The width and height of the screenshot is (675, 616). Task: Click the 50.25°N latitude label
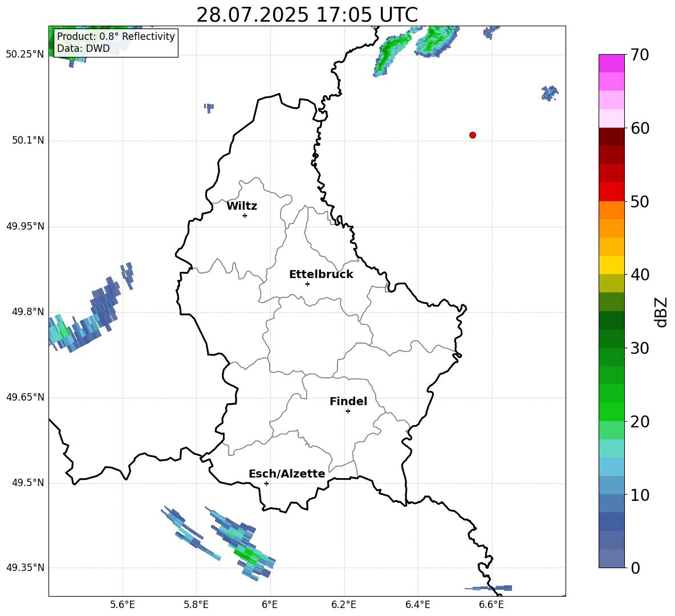[x=25, y=55]
